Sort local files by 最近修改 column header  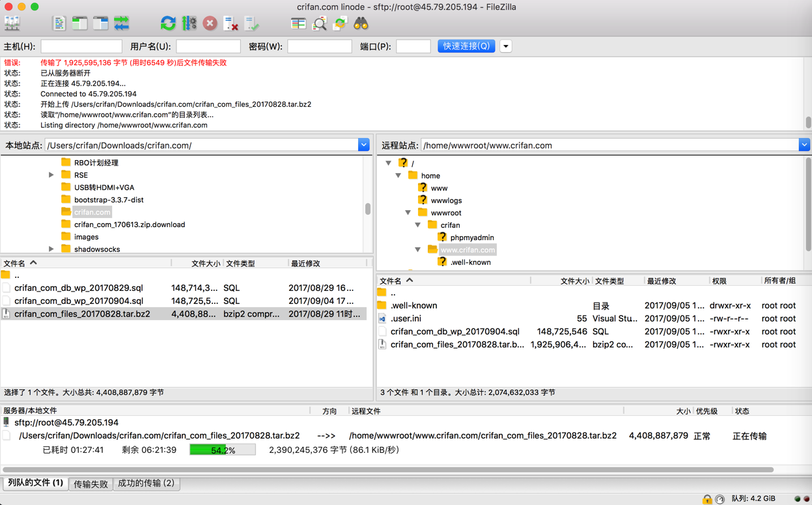click(327, 263)
